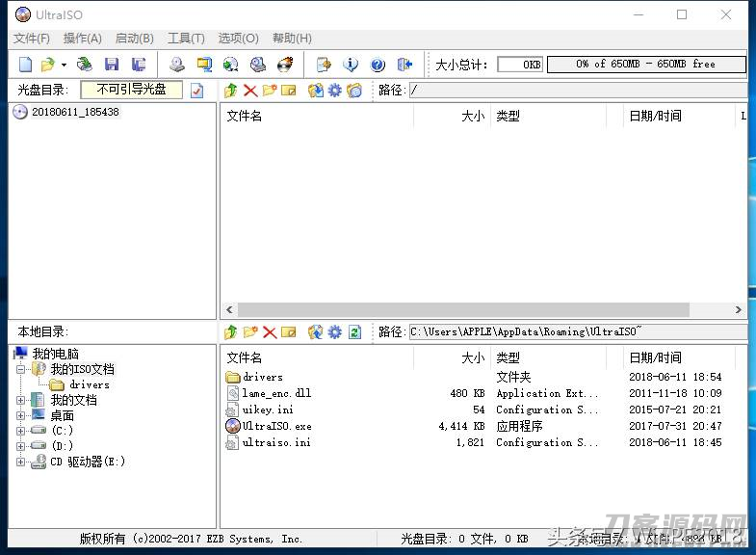Viewport: 756px width, 555px height.
Task: Collapse the 我的ISO文档 tree node
Action: pyautogui.click(x=21, y=370)
